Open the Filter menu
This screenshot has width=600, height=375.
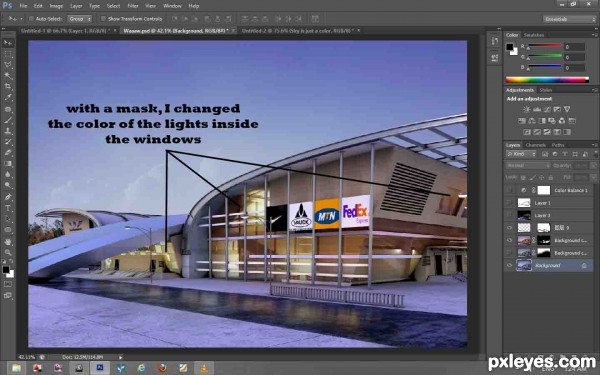point(133,6)
